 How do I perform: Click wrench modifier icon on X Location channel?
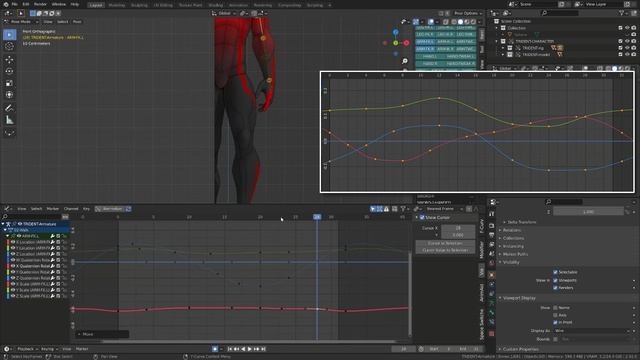tap(53, 242)
